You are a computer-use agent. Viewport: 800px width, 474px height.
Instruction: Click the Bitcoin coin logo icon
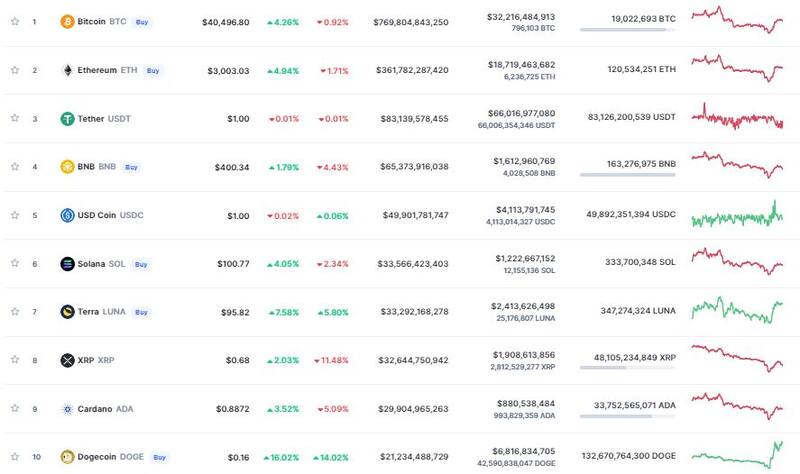[x=67, y=21]
